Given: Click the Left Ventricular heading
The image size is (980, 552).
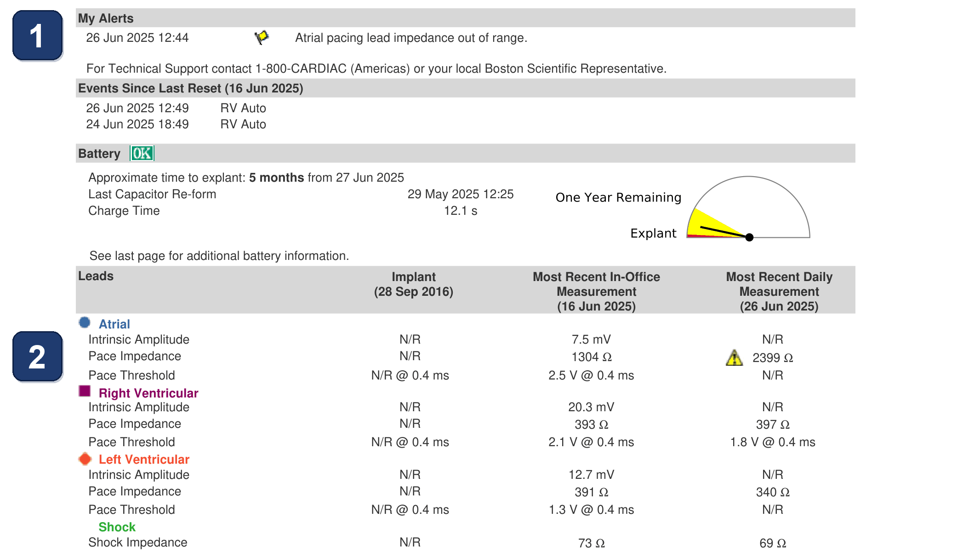Looking at the screenshot, I should coord(144,459).
